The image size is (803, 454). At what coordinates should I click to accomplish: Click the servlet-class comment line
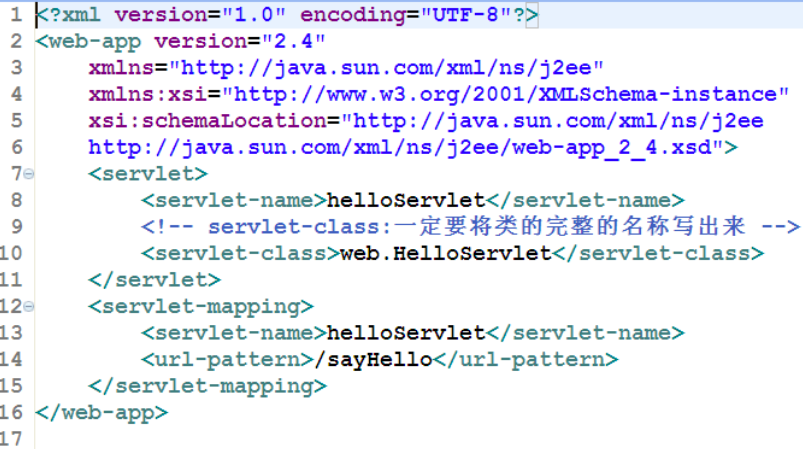point(470,227)
